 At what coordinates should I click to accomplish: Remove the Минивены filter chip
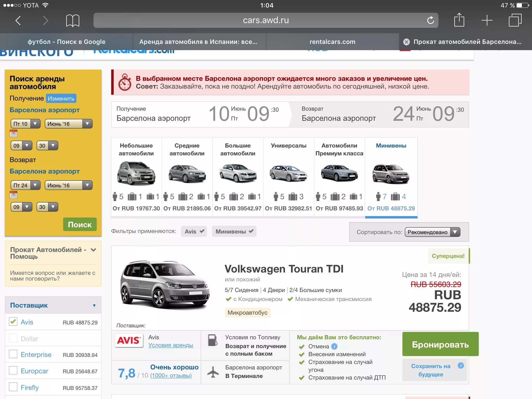pyautogui.click(x=234, y=231)
